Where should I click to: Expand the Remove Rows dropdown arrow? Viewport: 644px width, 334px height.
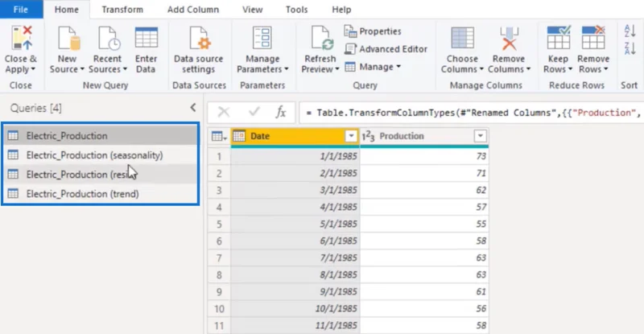[606, 69]
